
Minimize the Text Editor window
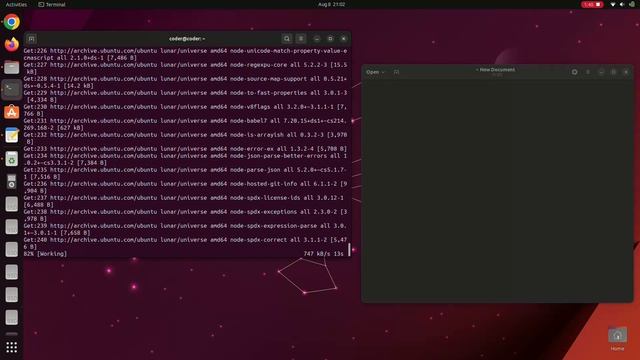tap(601, 72)
